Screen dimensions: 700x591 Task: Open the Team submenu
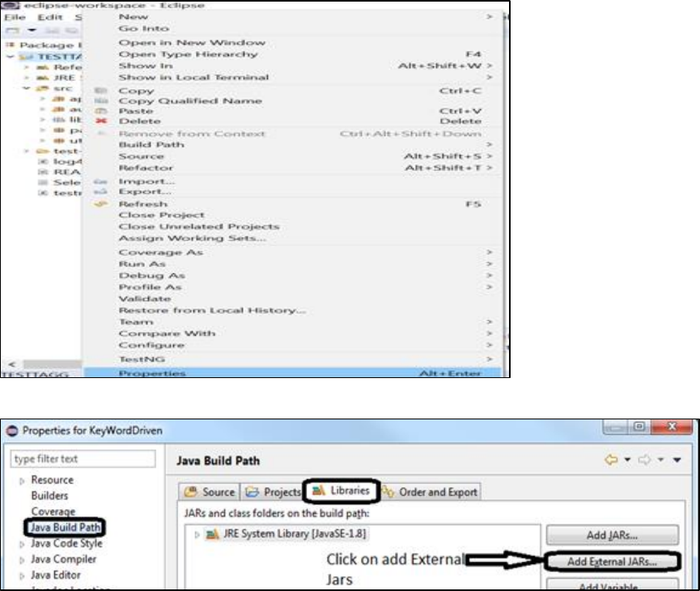[293, 322]
